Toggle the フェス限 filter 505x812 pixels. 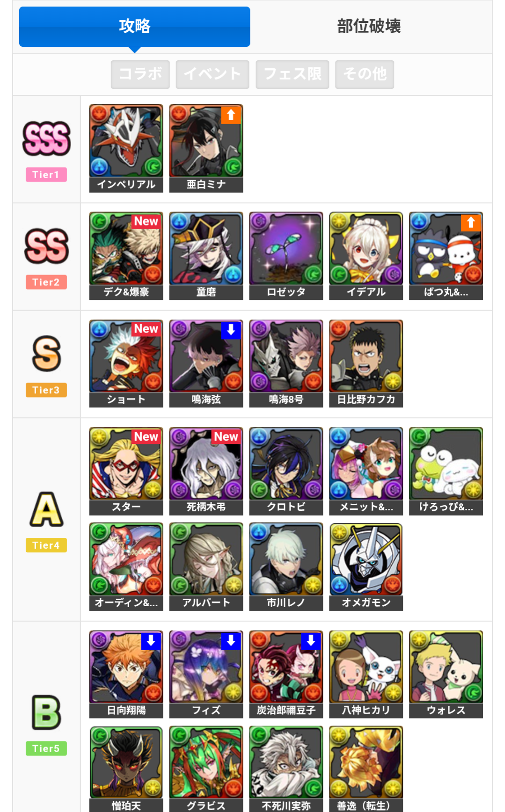pos(293,74)
